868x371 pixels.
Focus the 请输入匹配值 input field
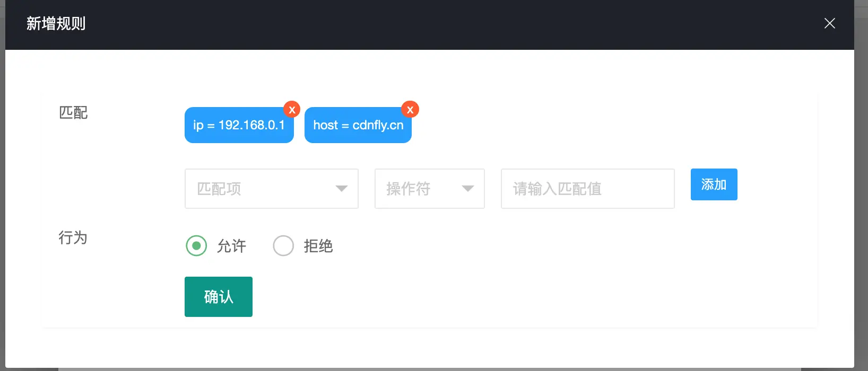tap(587, 189)
